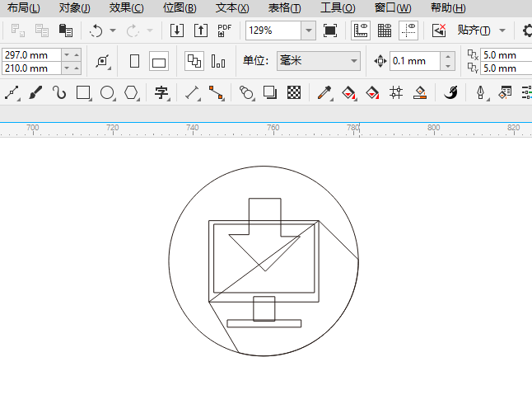Select the blend effects tool
Viewport: 532px width, 404px height.
(247, 92)
